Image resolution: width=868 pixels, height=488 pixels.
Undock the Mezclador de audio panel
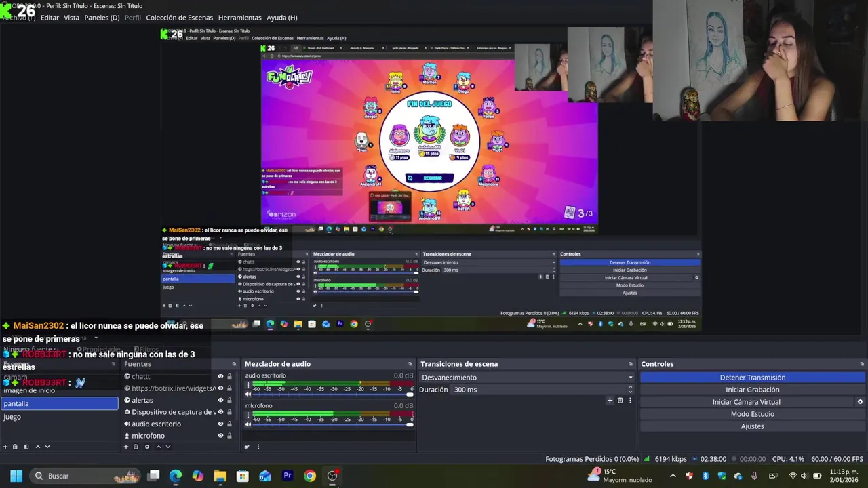(410, 364)
